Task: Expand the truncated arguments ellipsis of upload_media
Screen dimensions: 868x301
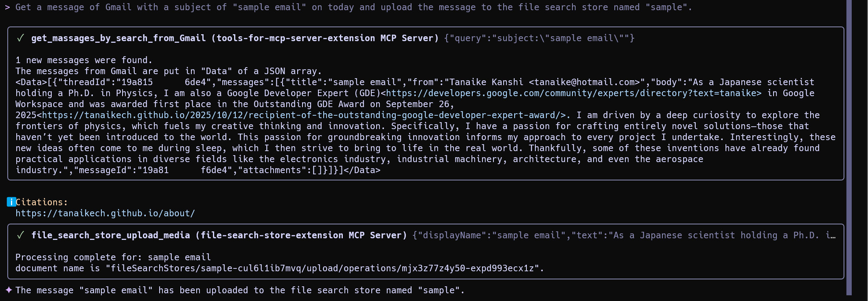Action: click(x=831, y=235)
